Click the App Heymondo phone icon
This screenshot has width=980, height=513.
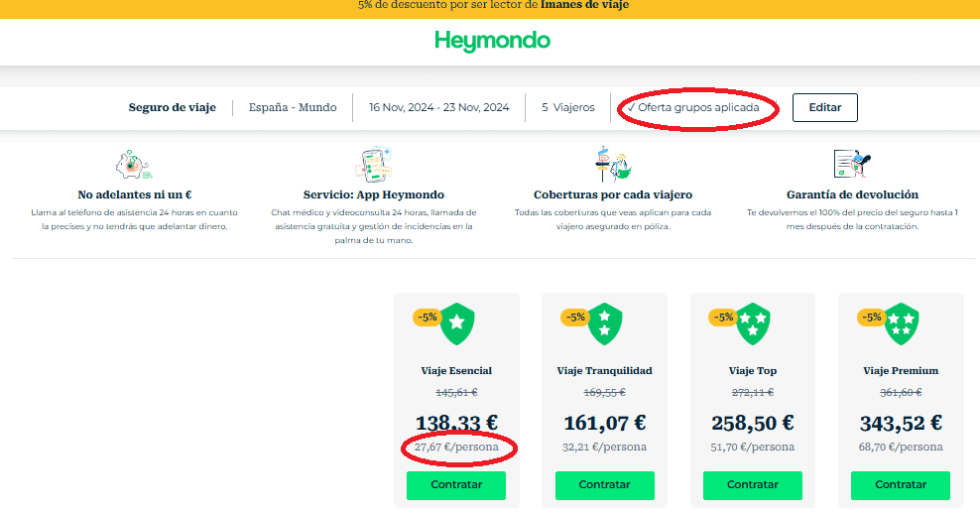pyautogui.click(x=374, y=165)
